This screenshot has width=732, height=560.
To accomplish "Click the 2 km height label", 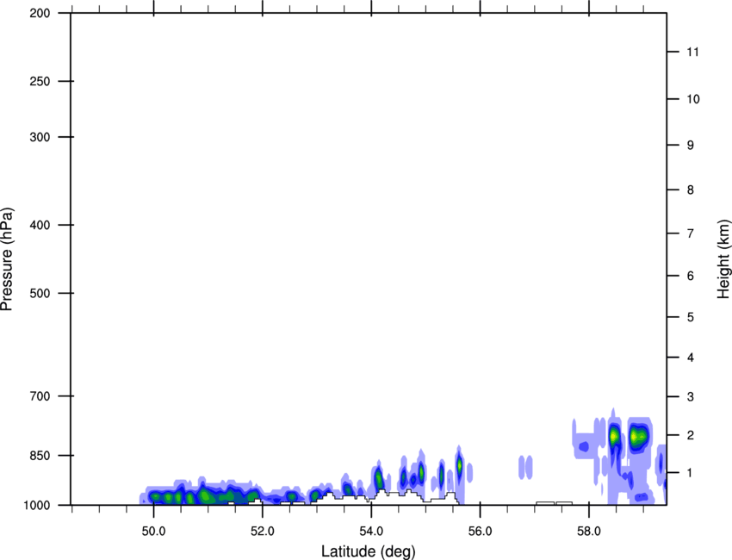I will pyautogui.click(x=690, y=435).
